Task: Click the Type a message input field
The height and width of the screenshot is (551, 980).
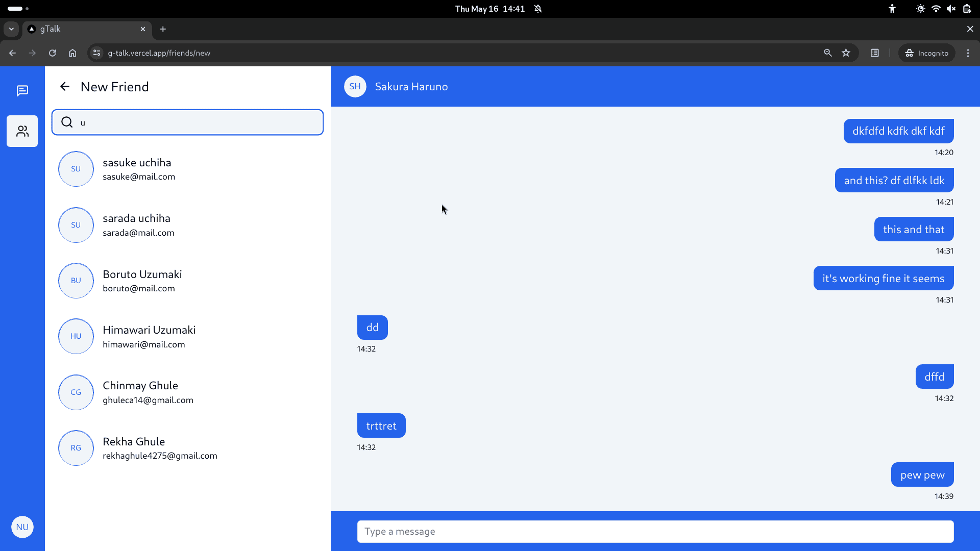Action: pos(655,531)
